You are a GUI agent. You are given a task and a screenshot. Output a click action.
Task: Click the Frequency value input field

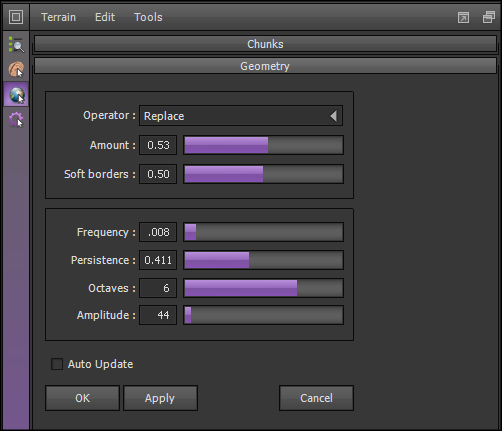point(158,232)
